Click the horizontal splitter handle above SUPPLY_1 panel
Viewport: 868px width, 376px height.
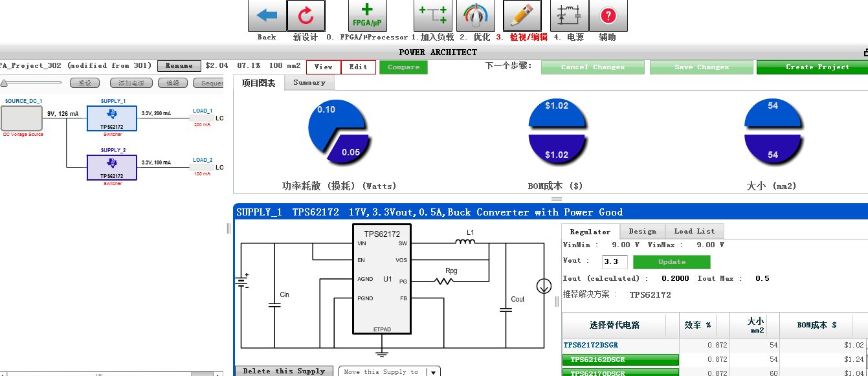tap(555, 199)
